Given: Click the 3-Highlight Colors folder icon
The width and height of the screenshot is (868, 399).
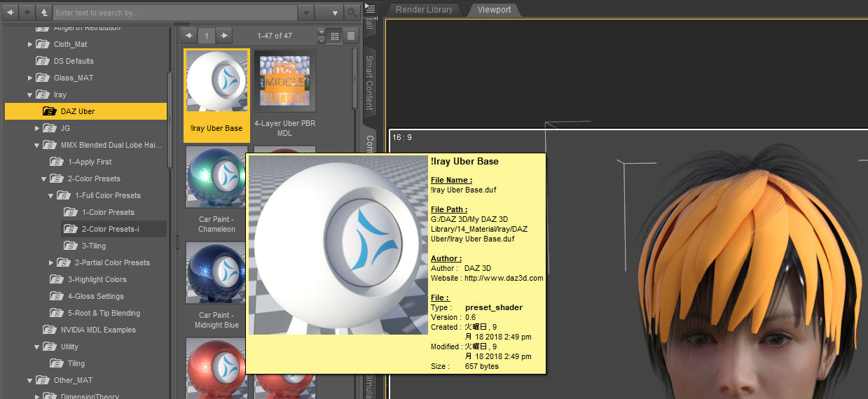Looking at the screenshot, I should (x=57, y=279).
